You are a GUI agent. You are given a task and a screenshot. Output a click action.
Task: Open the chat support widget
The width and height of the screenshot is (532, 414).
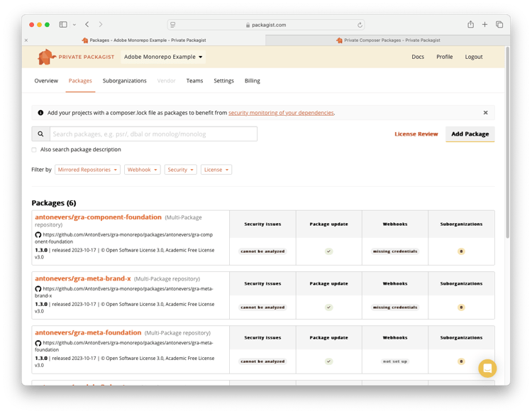coord(487,368)
